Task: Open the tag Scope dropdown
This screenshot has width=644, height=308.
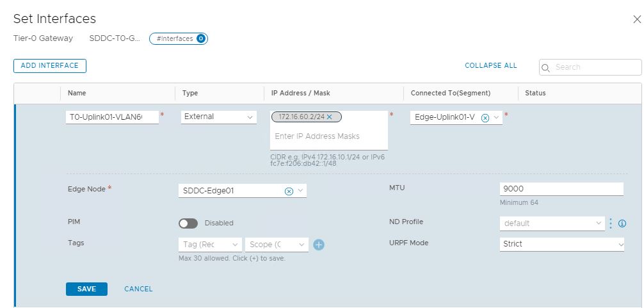Action: pyautogui.click(x=276, y=245)
